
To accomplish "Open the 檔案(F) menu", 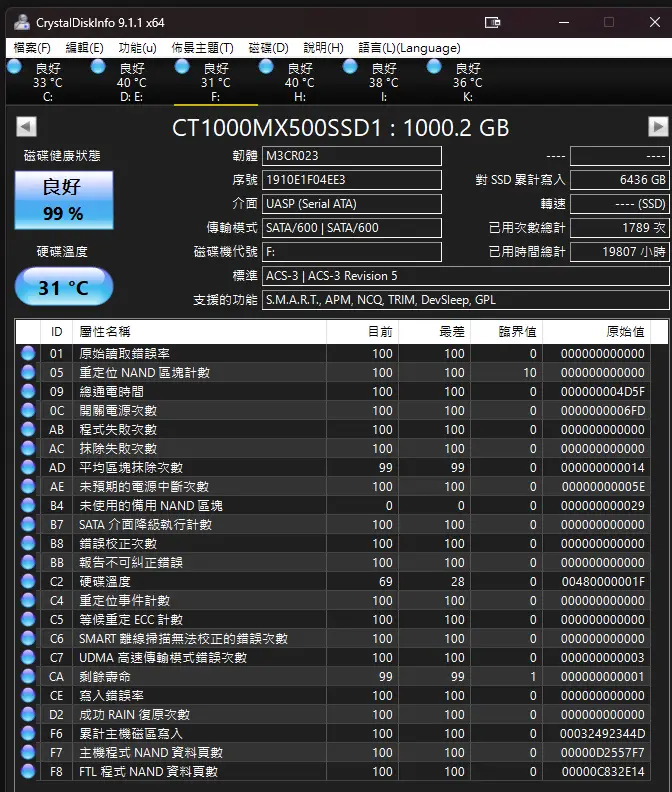I will (32, 48).
